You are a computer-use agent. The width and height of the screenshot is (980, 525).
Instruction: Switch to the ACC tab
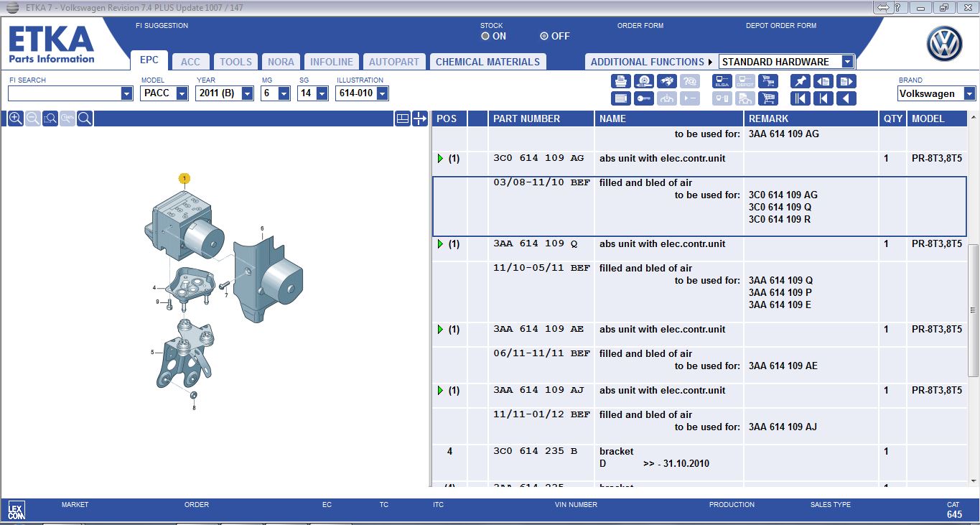click(190, 62)
